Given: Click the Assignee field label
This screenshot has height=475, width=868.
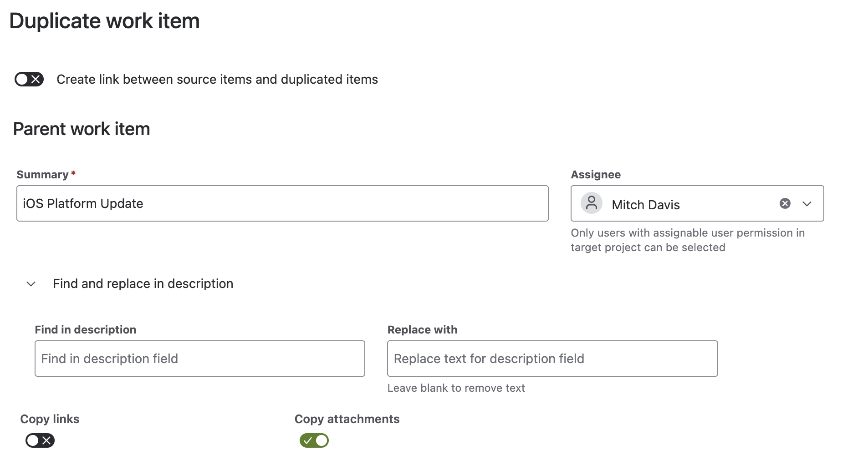Looking at the screenshot, I should point(596,175).
